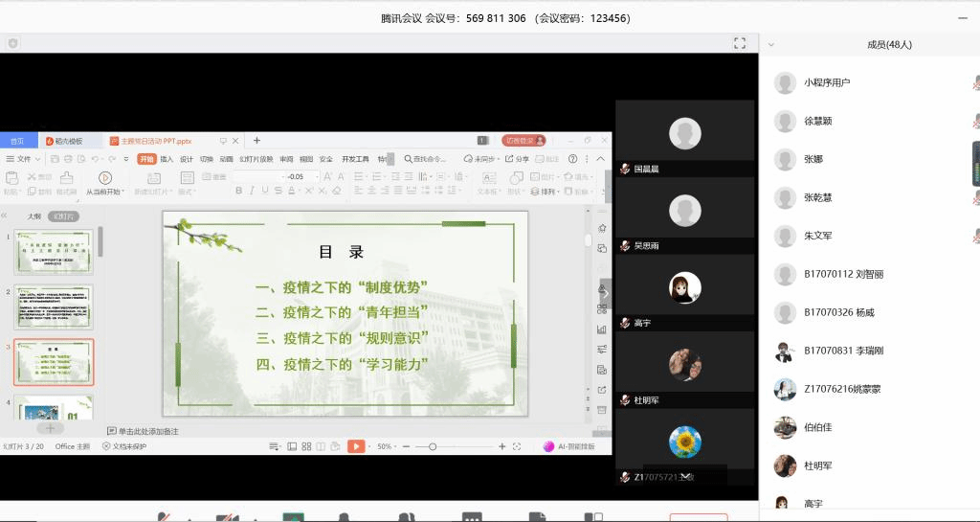Click the 文本框 text box icon

489,178
